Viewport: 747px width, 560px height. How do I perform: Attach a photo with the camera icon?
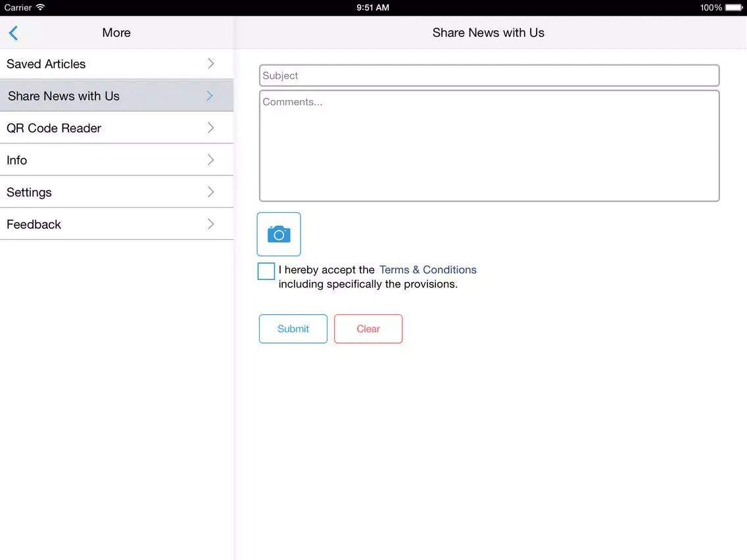279,234
